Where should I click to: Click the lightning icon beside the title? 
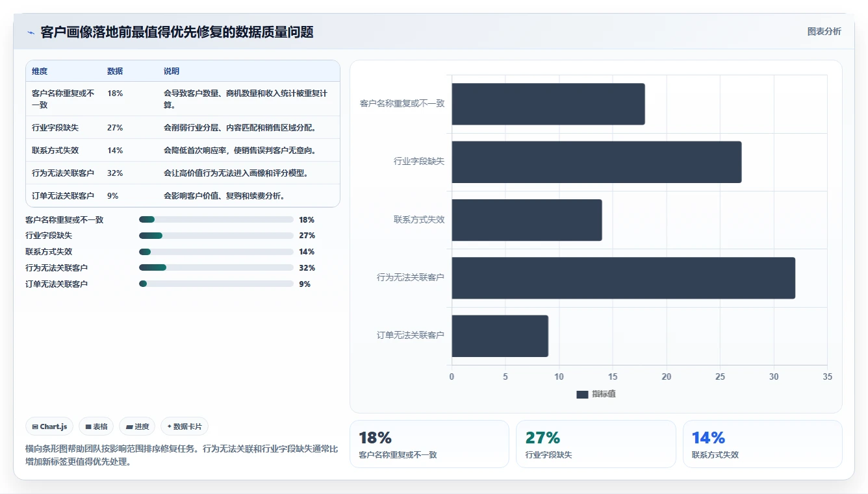point(31,32)
